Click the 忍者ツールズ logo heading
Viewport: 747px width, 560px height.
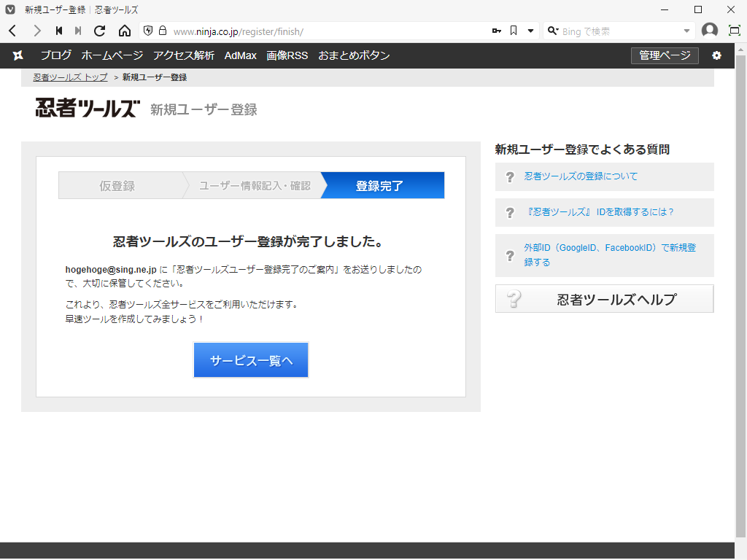click(88, 109)
